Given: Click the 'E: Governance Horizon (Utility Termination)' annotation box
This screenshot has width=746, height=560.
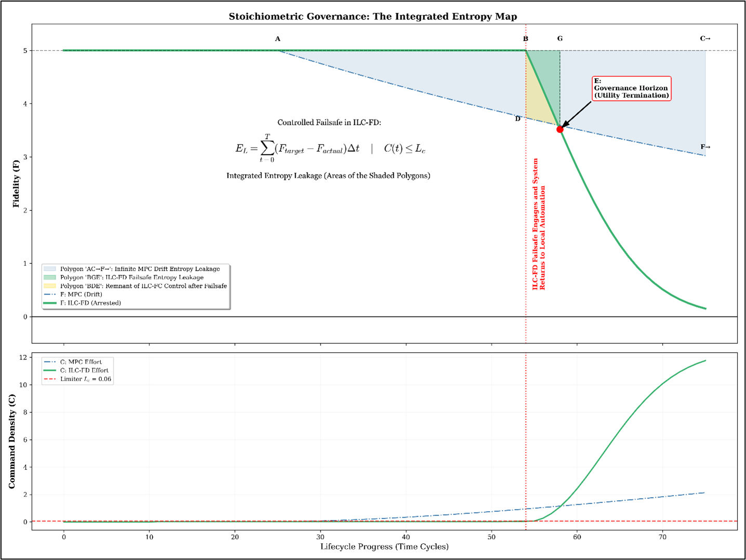Looking at the screenshot, I should point(632,88).
